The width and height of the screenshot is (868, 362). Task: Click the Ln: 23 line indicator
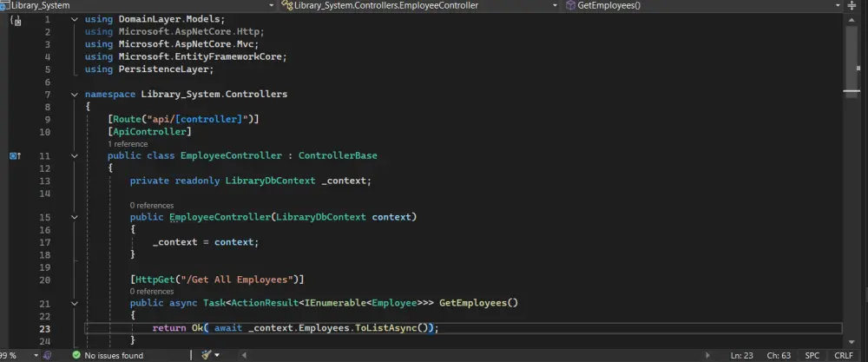[742, 355]
